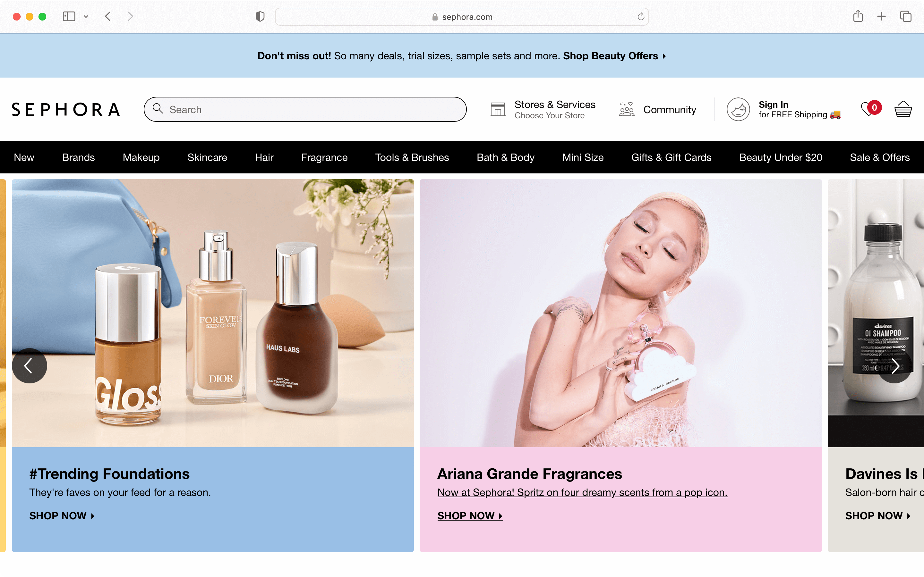The image size is (924, 577).
Task: Click the Skincare menu item
Action: click(208, 157)
